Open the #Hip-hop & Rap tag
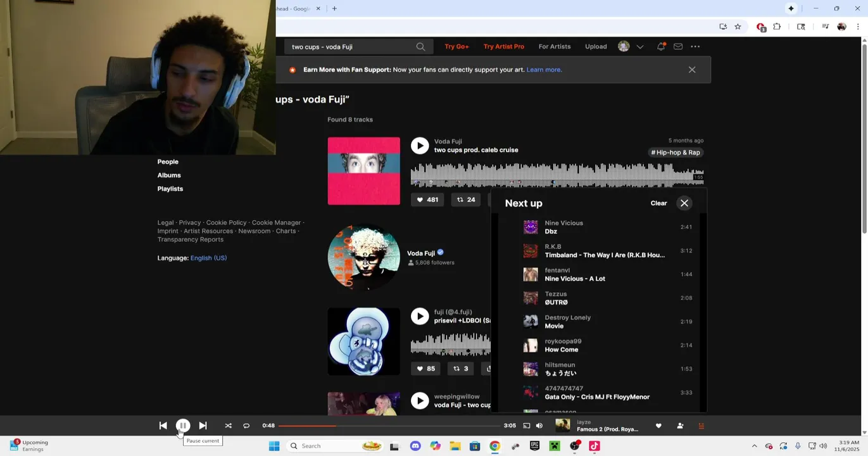 coord(676,153)
